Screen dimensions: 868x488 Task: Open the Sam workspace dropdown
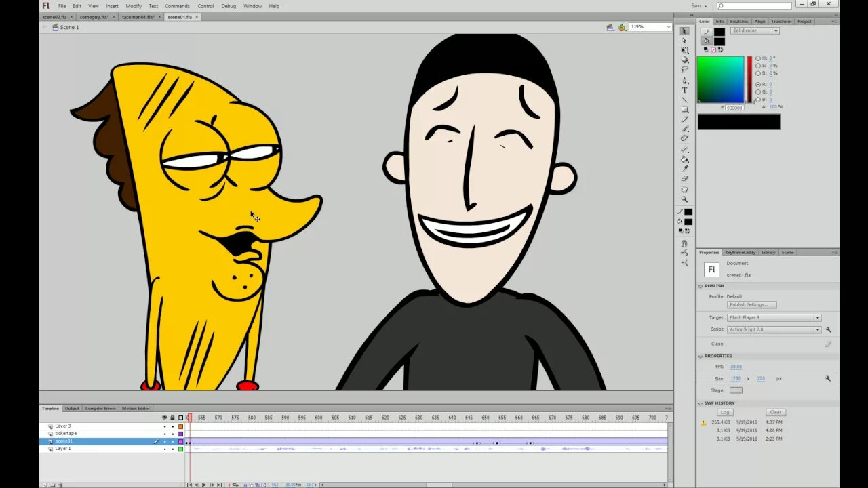[698, 6]
